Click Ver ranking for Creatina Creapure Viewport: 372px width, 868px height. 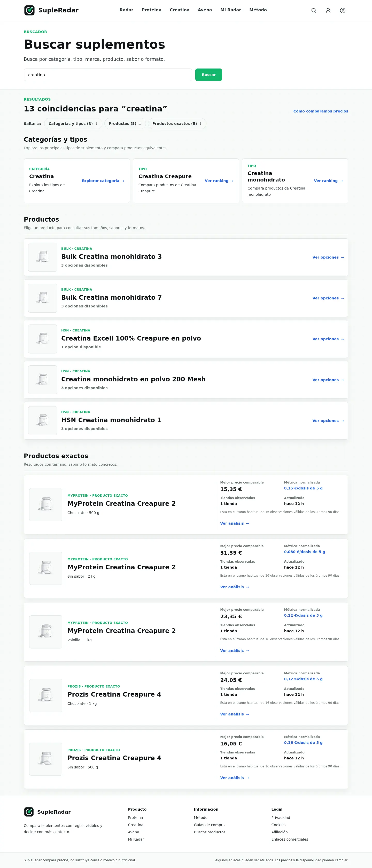(219, 181)
